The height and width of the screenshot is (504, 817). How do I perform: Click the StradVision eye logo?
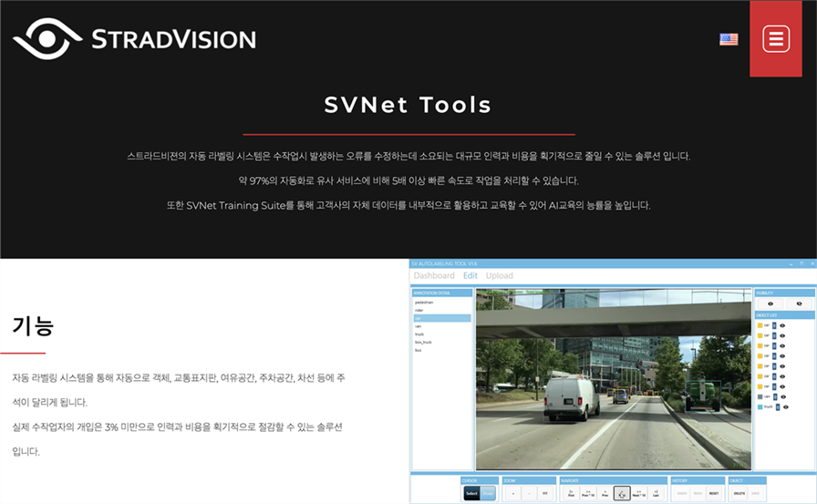coord(47,39)
